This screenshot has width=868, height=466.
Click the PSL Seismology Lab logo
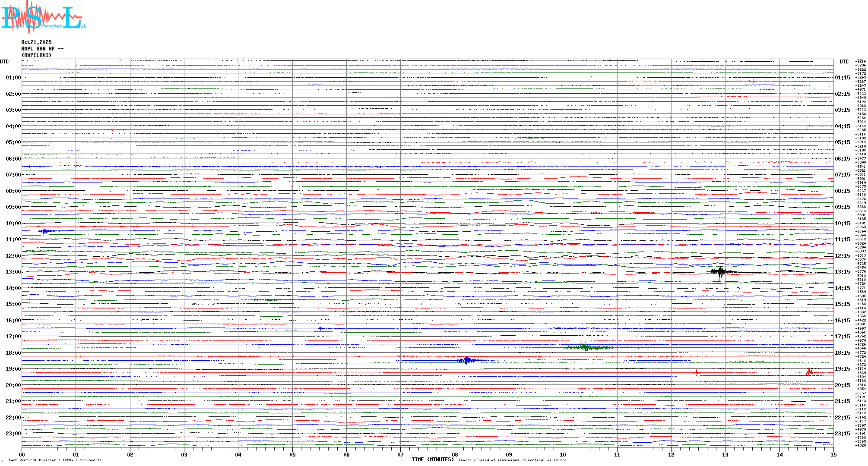43,17
